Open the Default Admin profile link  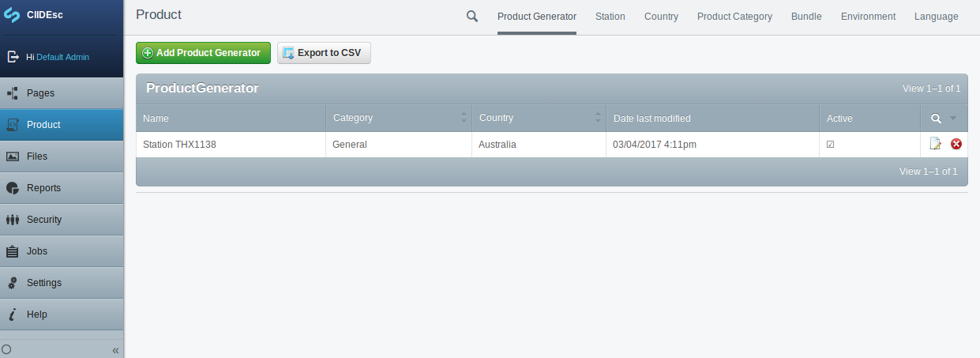[62, 57]
